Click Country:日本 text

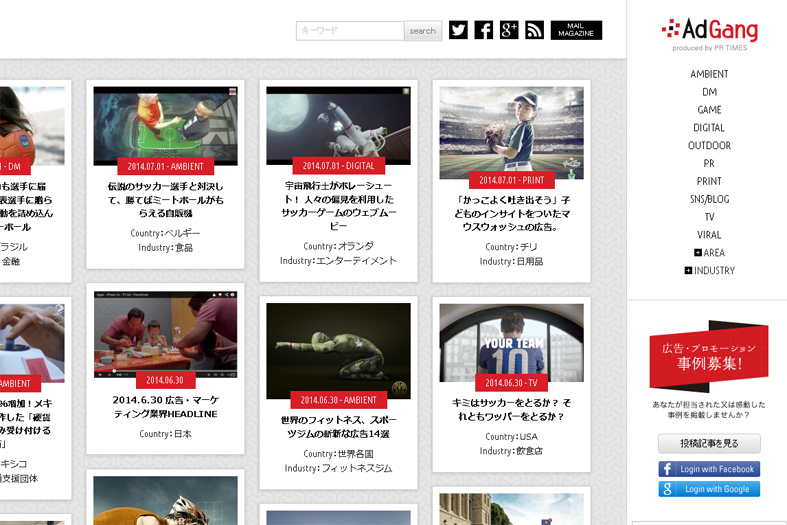tap(166, 434)
